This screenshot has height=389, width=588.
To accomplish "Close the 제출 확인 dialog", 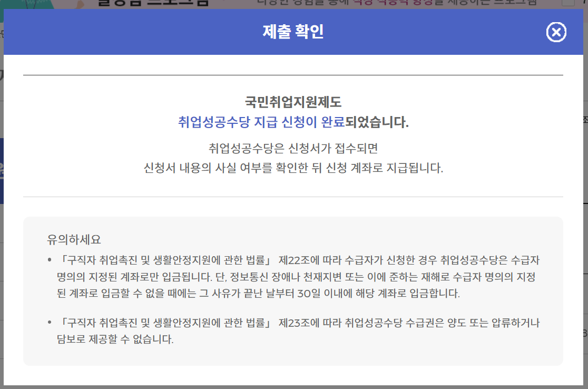I will tap(556, 32).
